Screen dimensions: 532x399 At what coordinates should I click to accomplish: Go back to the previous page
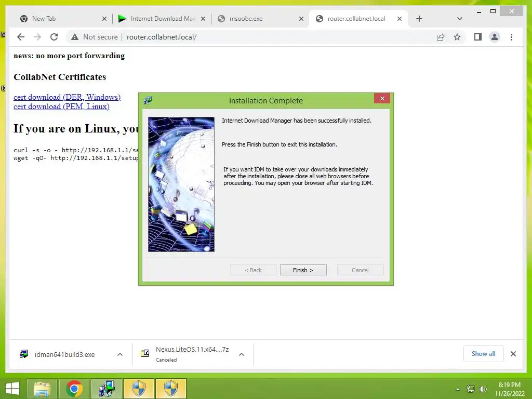[21, 37]
